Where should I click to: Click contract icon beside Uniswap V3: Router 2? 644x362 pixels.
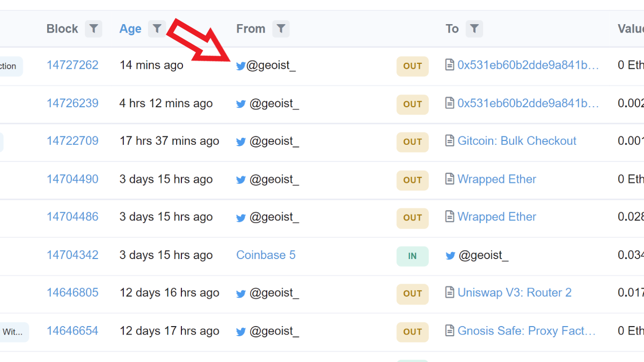tap(450, 293)
